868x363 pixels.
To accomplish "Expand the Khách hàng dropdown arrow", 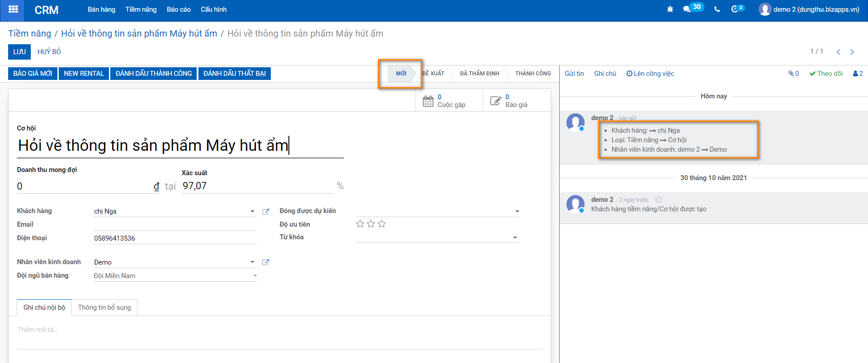I will [252, 211].
